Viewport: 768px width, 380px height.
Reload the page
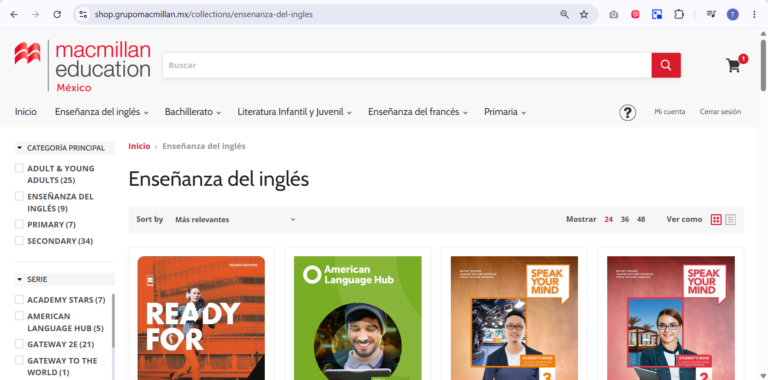pyautogui.click(x=57, y=14)
